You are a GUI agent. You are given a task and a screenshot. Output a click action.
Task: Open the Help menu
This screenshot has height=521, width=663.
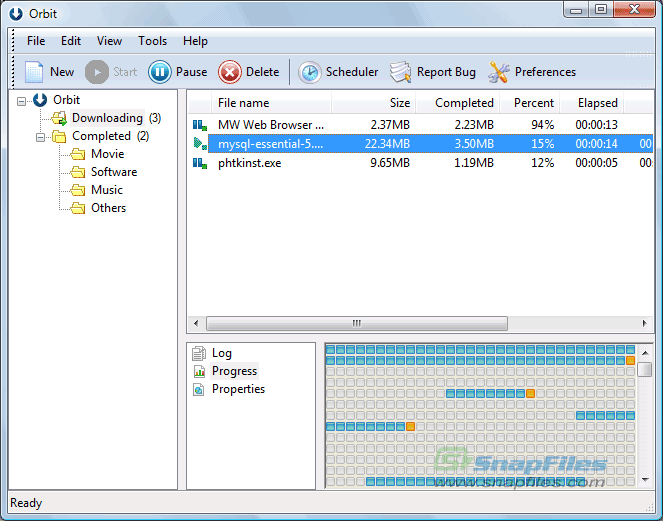(195, 41)
